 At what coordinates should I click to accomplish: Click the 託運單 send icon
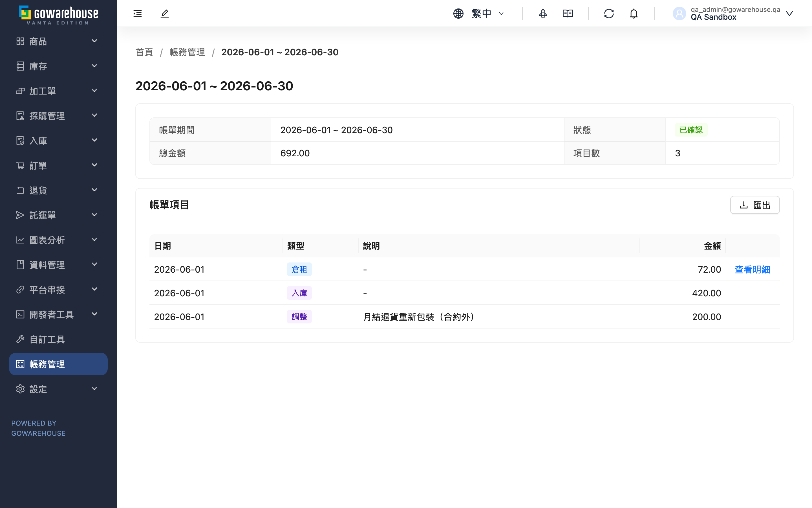tap(20, 215)
